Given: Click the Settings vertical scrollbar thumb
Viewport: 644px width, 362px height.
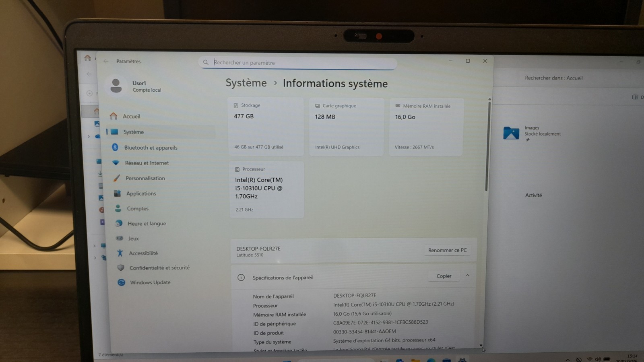Looking at the screenshot, I should (487, 146).
